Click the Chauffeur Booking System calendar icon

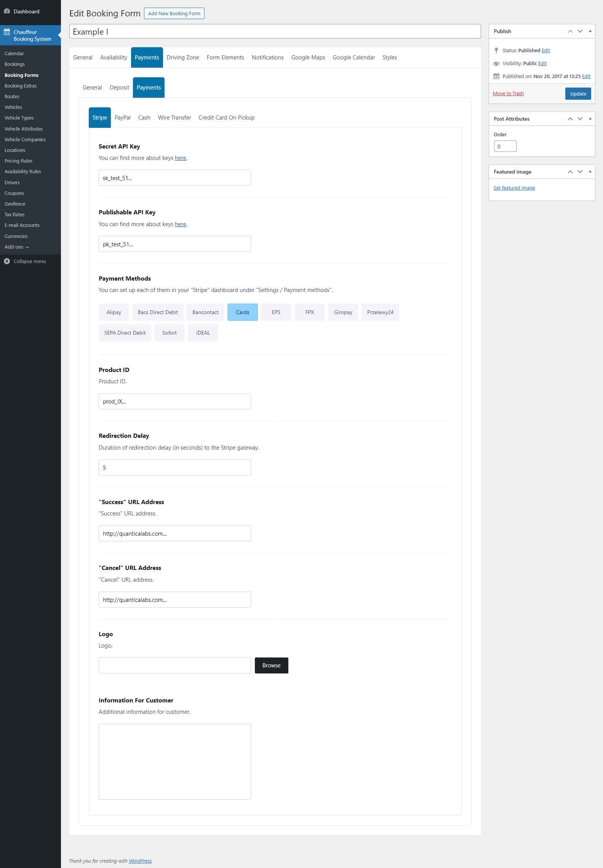click(7, 32)
